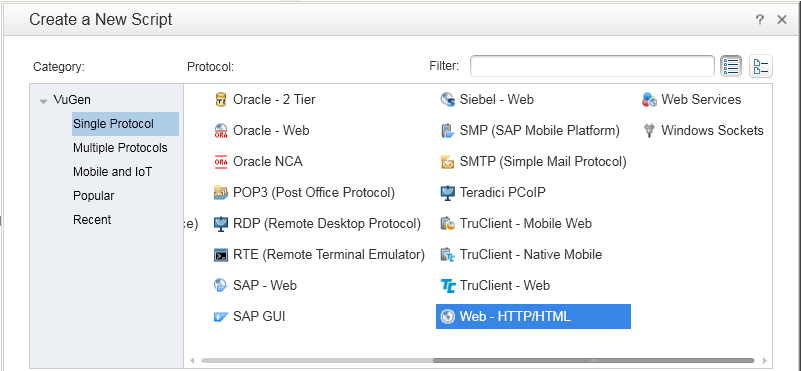
Task: Click the horizontal scrollbar thumb
Action: [593, 360]
